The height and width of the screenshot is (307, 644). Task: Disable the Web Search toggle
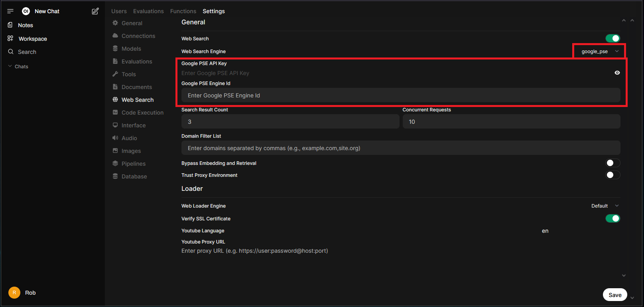613,38
